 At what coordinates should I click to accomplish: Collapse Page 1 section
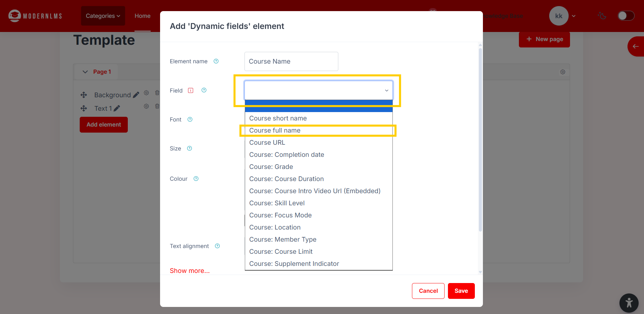(x=85, y=72)
